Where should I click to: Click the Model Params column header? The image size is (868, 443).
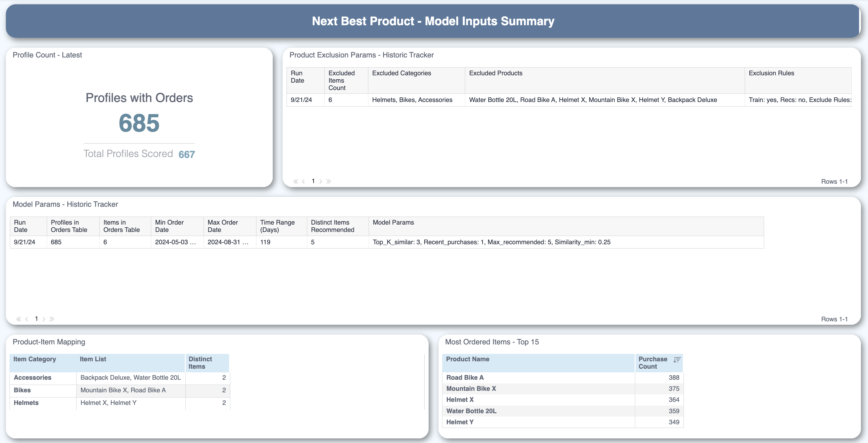(x=393, y=222)
